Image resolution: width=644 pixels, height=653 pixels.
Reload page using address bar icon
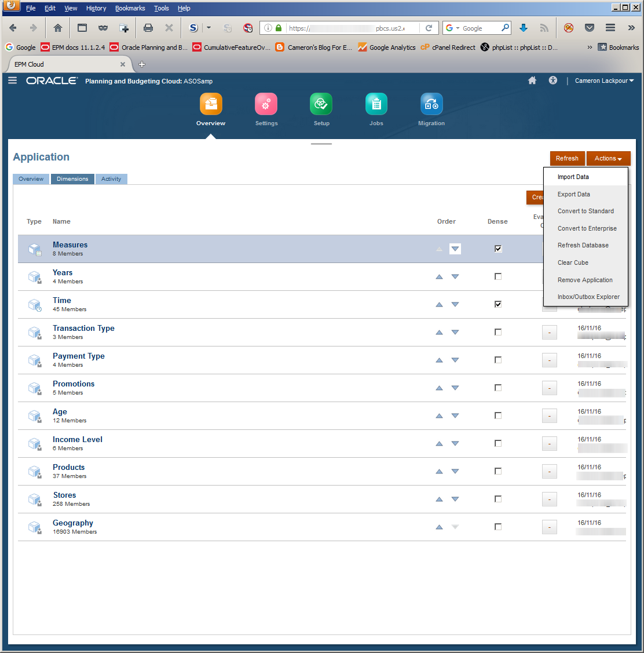point(429,28)
